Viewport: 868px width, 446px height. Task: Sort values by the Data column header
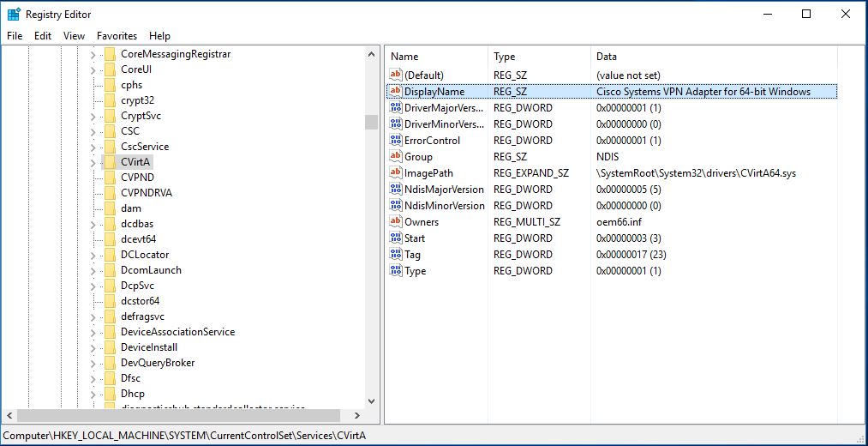click(714, 57)
